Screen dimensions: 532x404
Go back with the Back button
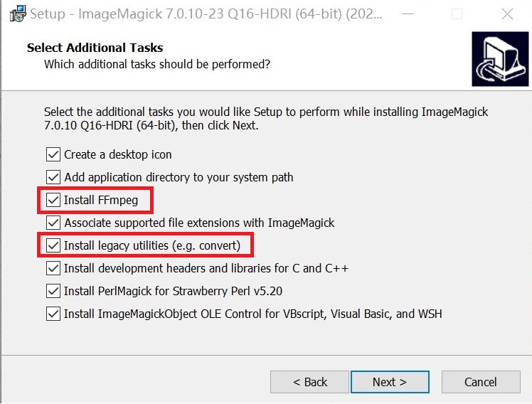310,382
